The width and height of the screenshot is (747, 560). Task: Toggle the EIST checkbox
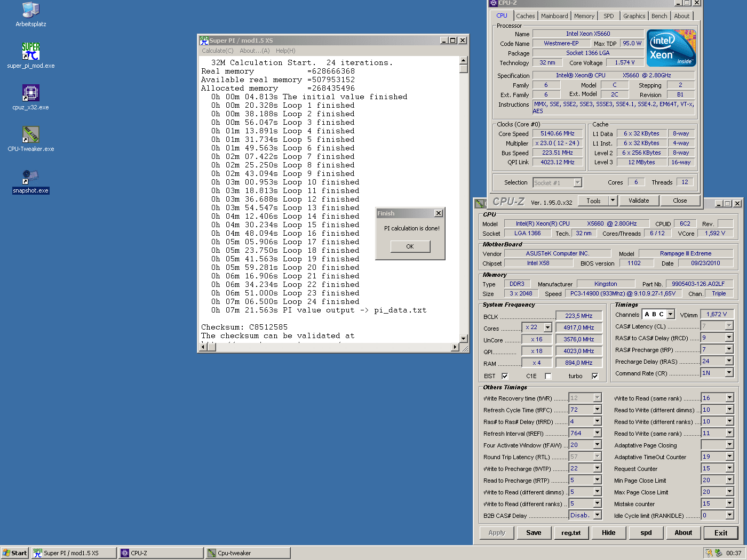[505, 376]
